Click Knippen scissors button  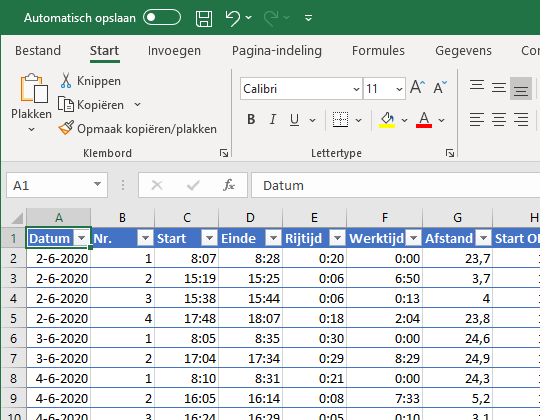(91, 81)
